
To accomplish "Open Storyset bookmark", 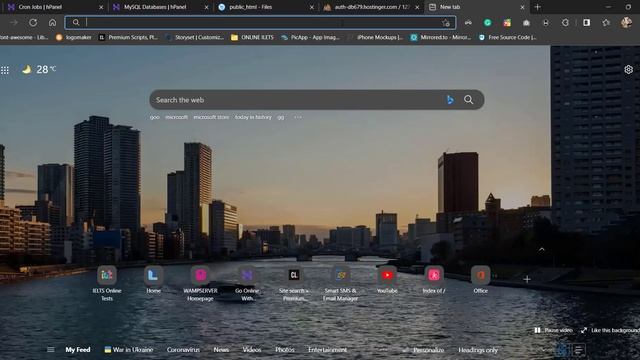I will [x=195, y=37].
